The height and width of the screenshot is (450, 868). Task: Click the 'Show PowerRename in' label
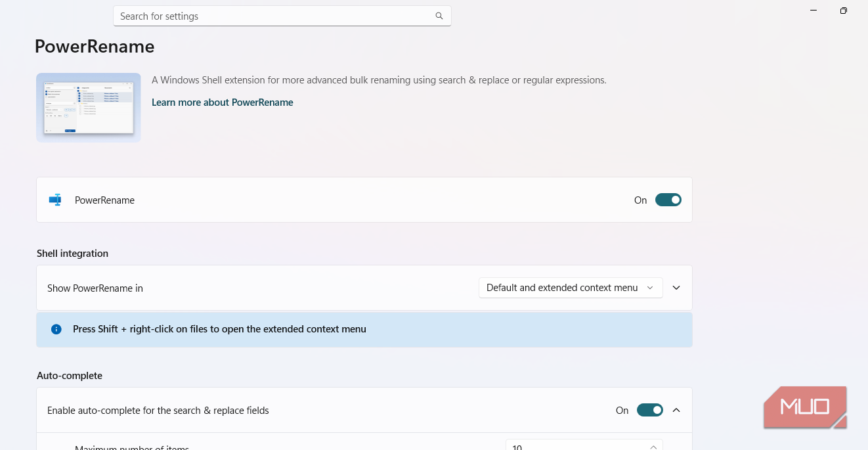click(95, 288)
